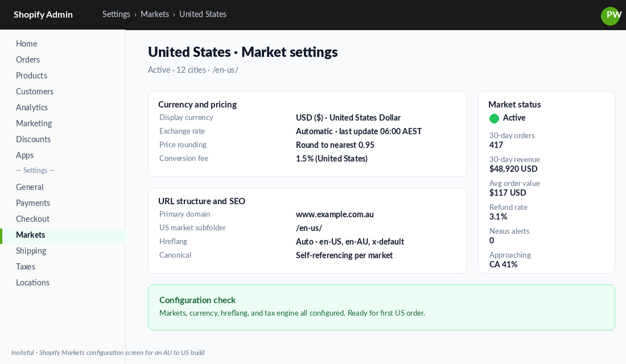Click Hreflang value Auto · en-US, en-AU, x-default
Viewport: 626px width, 364px height.
click(350, 242)
